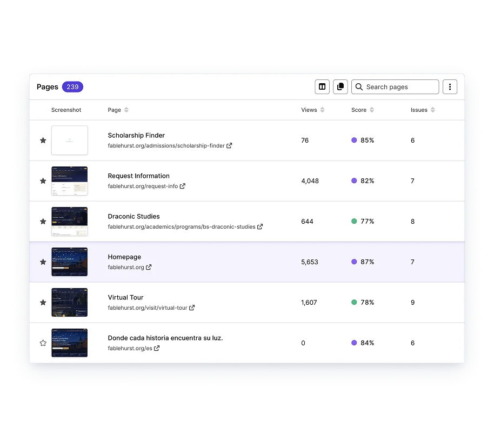The image size is (494, 448).
Task: Click the green 78% score dot
Action: click(x=354, y=303)
